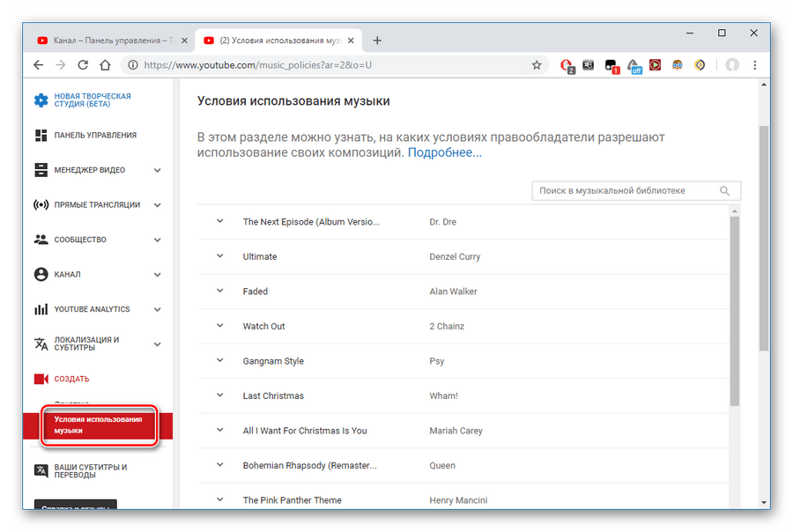Click the Сообщество people icon
This screenshot has width=793, height=532.
point(41,240)
